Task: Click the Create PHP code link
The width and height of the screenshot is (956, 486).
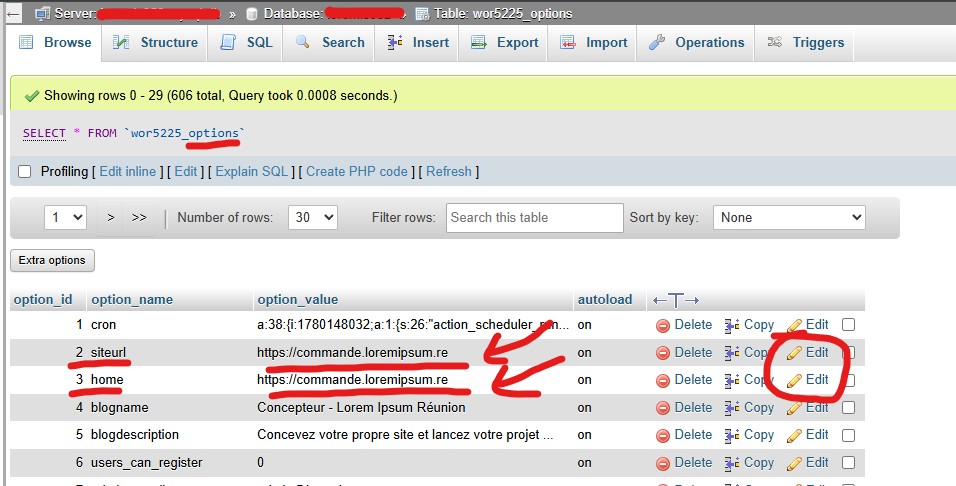Action: point(357,172)
